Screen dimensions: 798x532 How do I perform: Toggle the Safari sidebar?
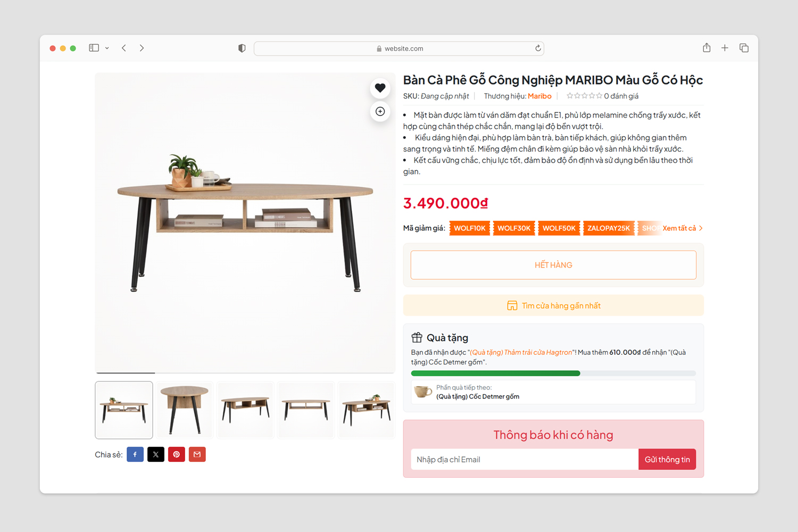[94, 48]
